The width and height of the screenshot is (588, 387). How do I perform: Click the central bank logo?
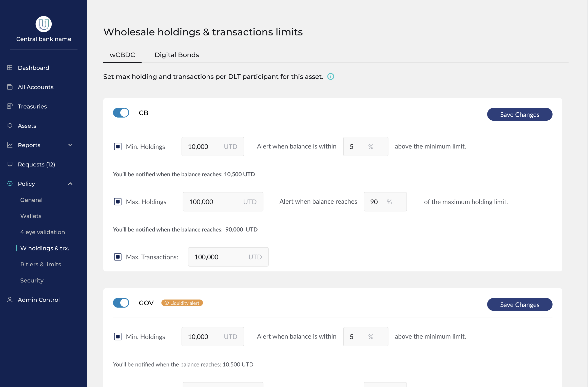coord(44,24)
